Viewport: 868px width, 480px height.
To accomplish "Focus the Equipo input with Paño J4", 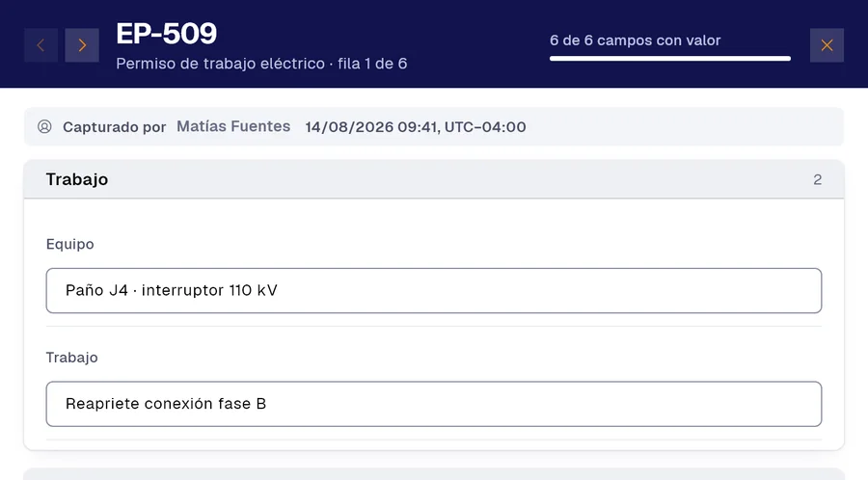I will [434, 291].
